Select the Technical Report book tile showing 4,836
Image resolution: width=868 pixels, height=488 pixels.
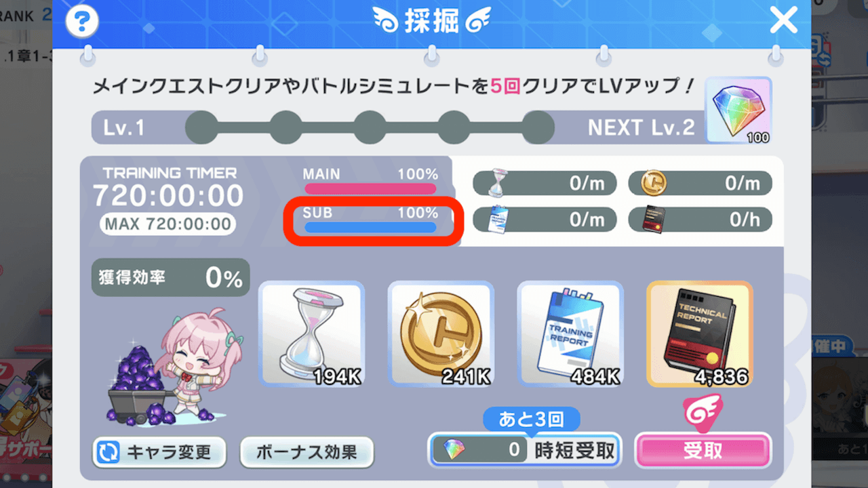[700, 334]
